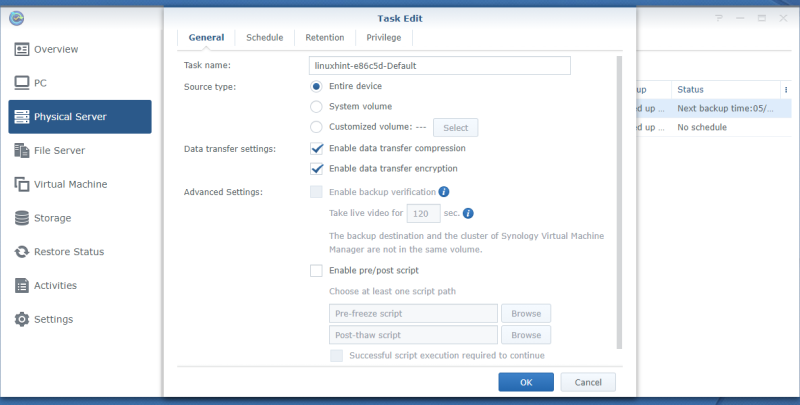This screenshot has width=800, height=405.
Task: Click info icon next to sec. field
Action: [468, 213]
